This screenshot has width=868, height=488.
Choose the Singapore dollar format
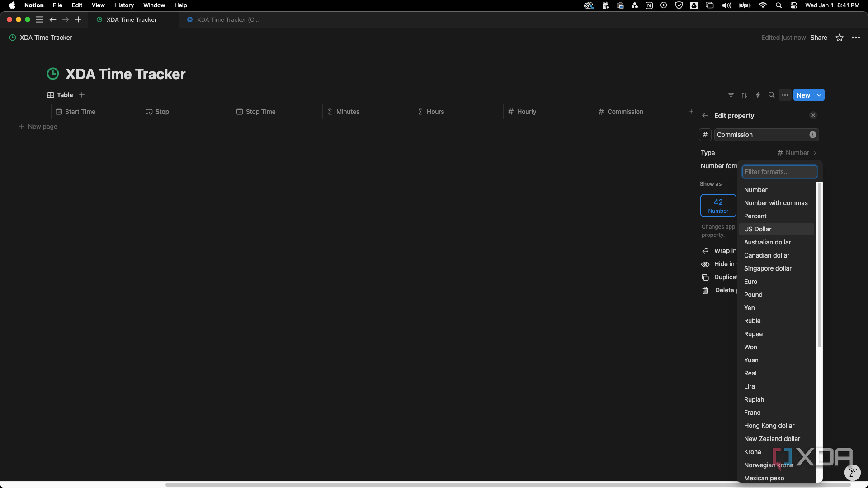point(776,268)
